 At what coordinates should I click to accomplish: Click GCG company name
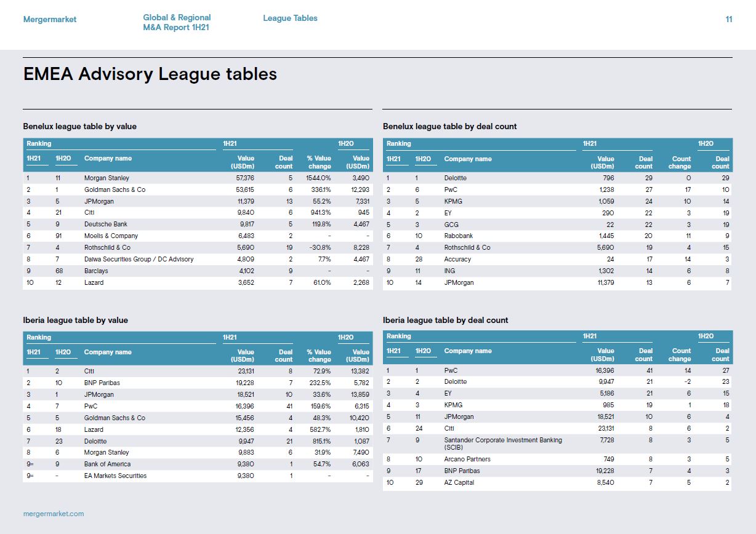[x=451, y=225]
